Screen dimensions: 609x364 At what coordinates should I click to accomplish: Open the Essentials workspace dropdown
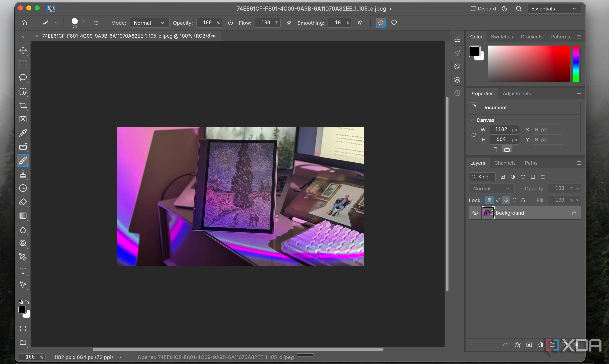point(554,9)
